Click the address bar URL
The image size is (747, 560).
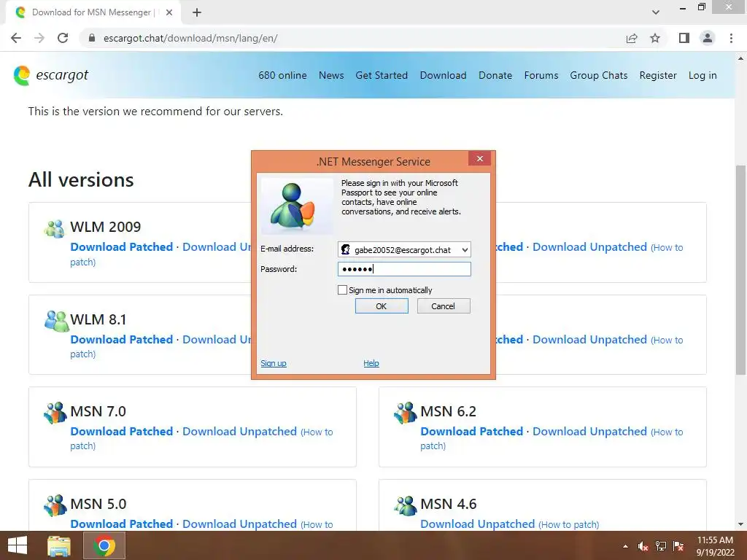190,38
